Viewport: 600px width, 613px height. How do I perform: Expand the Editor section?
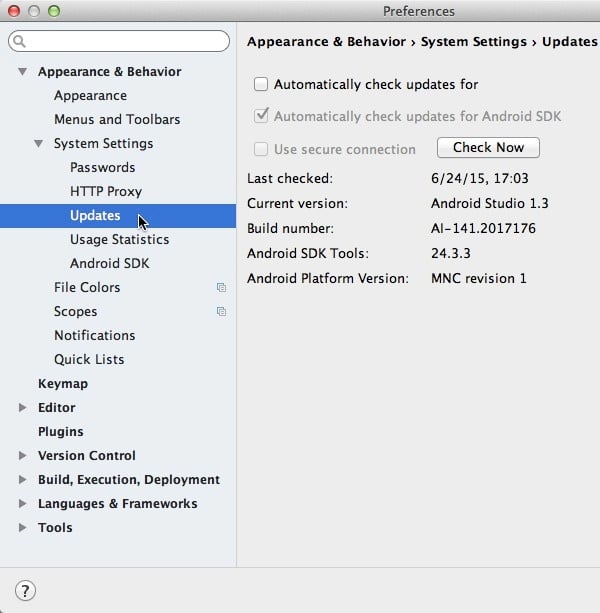(x=23, y=407)
